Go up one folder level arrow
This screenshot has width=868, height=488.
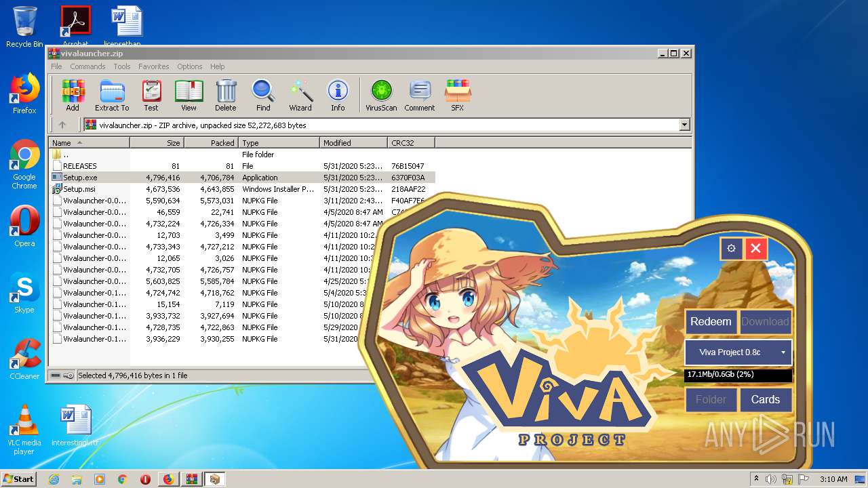(62, 125)
